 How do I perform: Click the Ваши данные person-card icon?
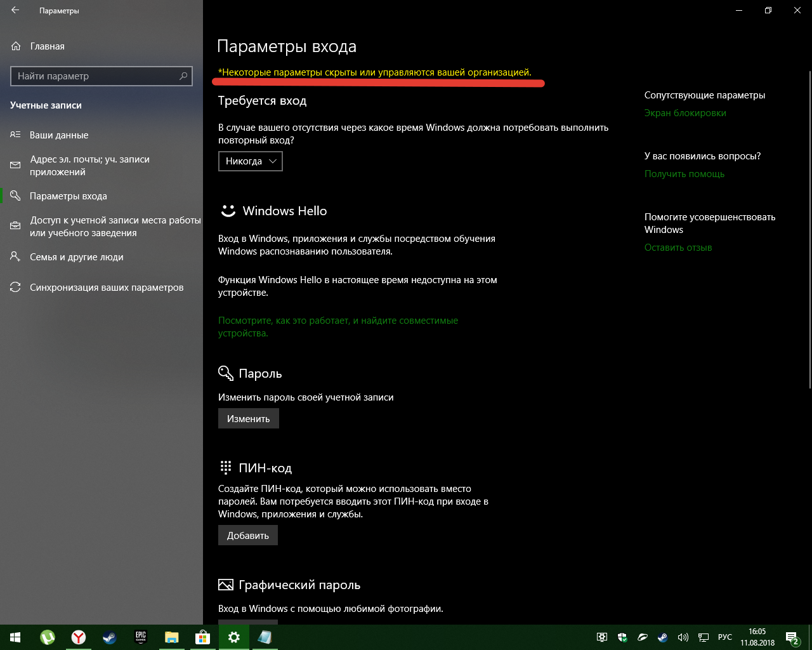[x=15, y=135]
